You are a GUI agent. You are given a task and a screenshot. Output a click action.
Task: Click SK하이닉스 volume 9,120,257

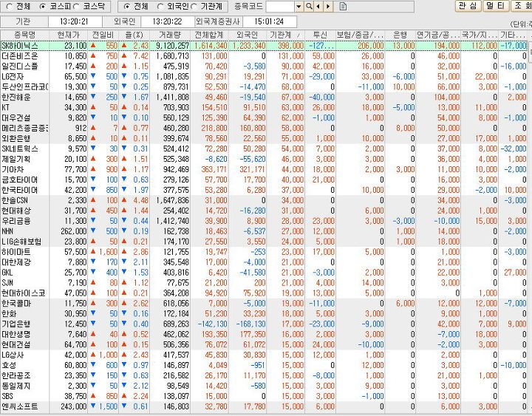pos(172,46)
